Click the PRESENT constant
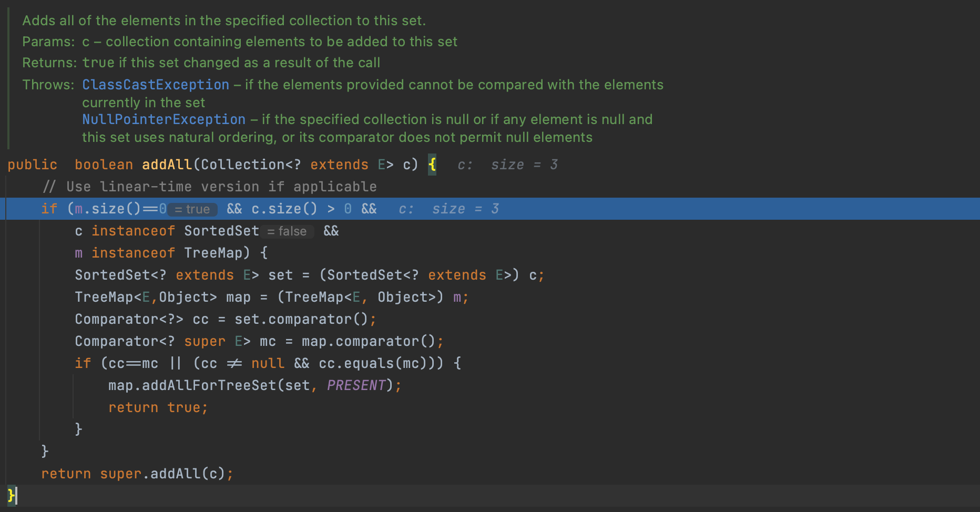This screenshot has width=980, height=512. pos(356,385)
